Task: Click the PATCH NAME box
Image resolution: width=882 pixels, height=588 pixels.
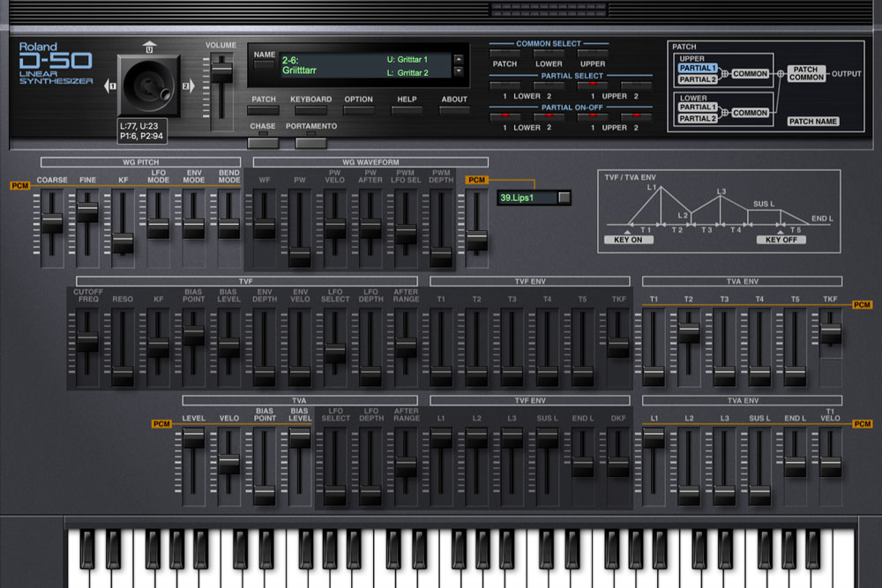Action: click(813, 122)
